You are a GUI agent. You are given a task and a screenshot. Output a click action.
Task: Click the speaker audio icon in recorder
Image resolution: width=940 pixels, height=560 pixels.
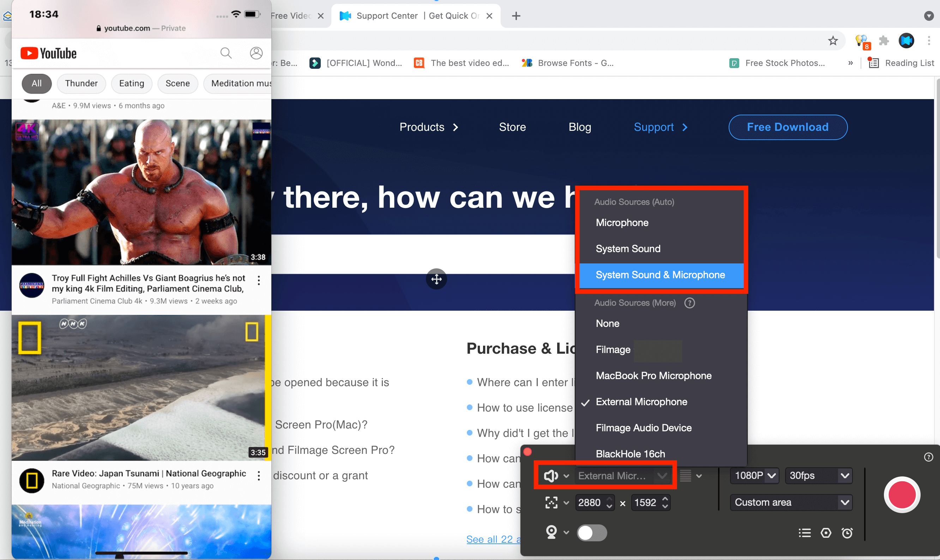click(x=551, y=476)
